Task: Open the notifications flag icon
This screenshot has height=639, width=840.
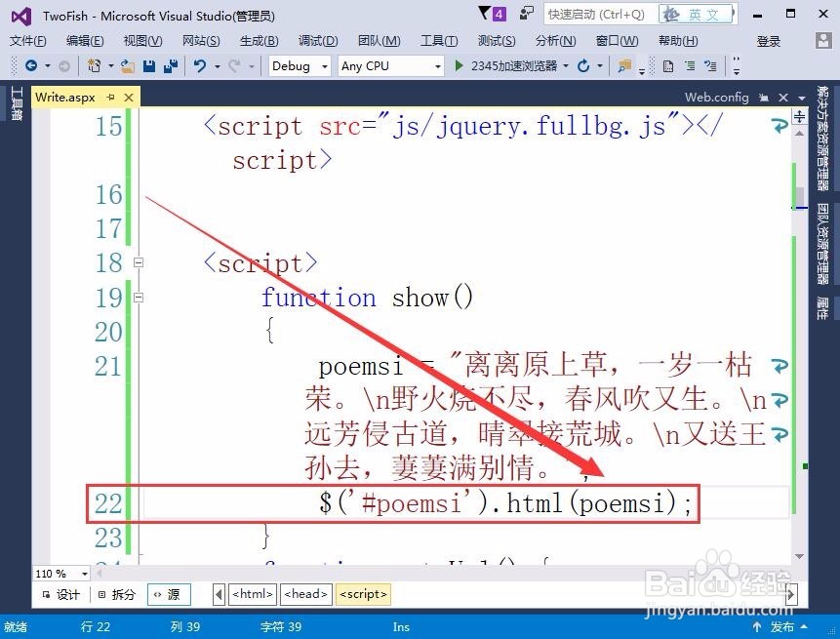Action: (492, 14)
